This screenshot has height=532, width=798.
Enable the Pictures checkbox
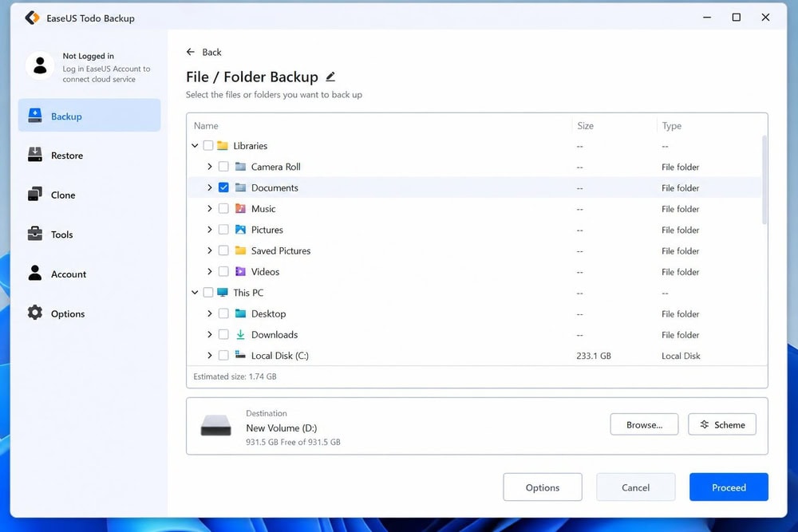[x=223, y=230]
